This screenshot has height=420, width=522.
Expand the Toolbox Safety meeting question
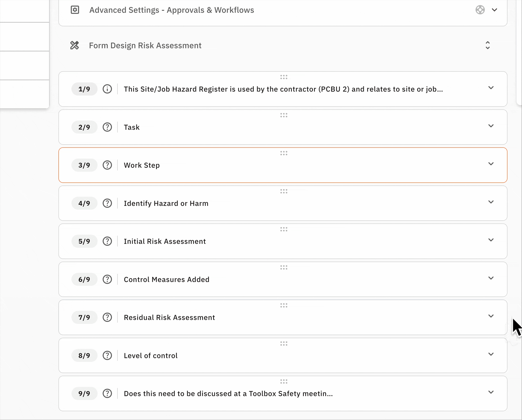[x=491, y=392]
